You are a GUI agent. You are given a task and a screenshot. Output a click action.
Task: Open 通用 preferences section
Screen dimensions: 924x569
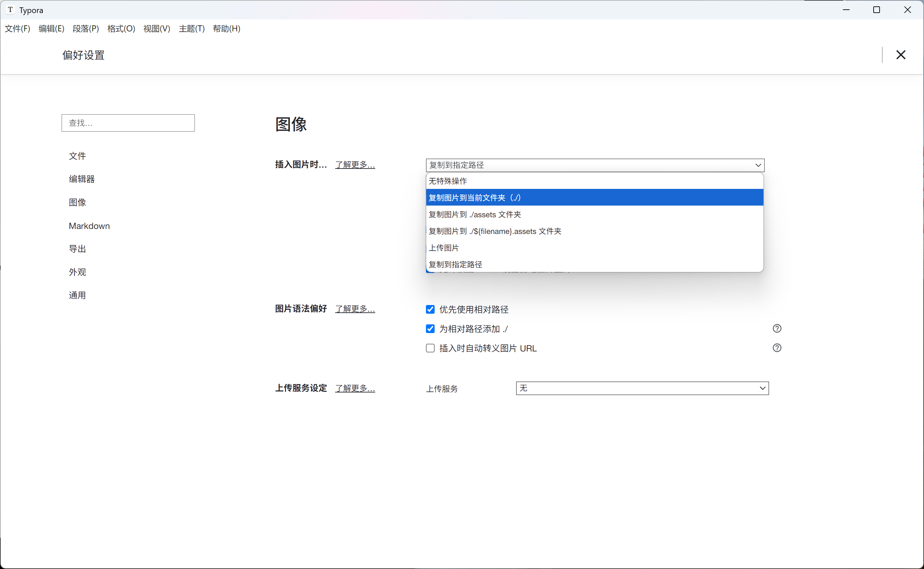pos(77,295)
